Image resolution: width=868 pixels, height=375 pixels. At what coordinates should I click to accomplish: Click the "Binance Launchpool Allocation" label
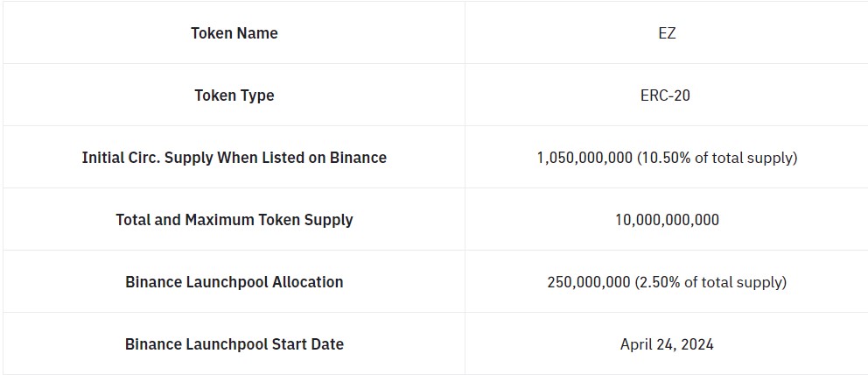pyautogui.click(x=234, y=282)
